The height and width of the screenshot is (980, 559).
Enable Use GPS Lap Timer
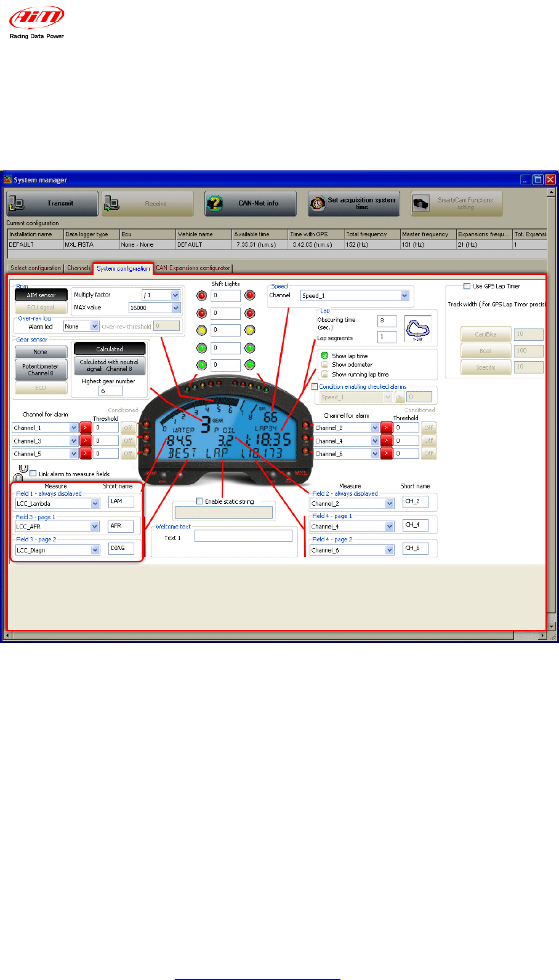(x=467, y=286)
